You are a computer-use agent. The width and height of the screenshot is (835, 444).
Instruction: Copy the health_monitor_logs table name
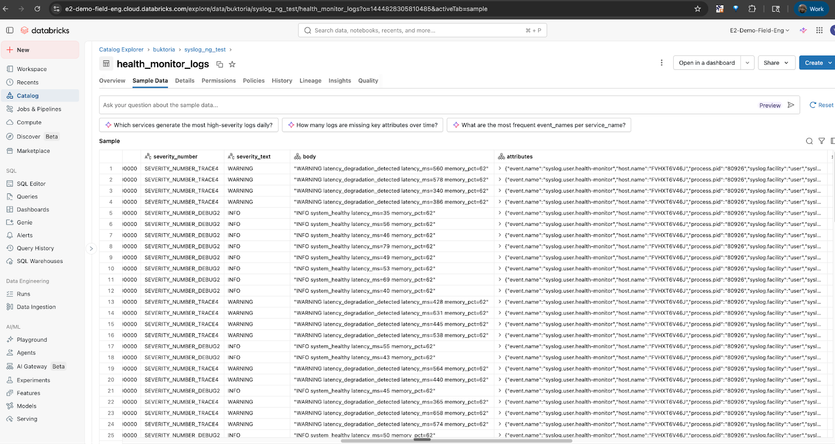pos(220,64)
